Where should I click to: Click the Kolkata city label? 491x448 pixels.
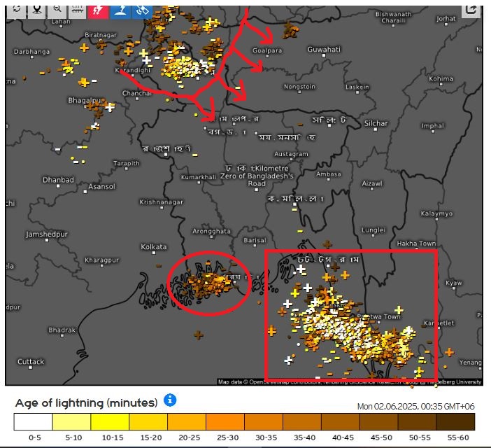pos(153,247)
